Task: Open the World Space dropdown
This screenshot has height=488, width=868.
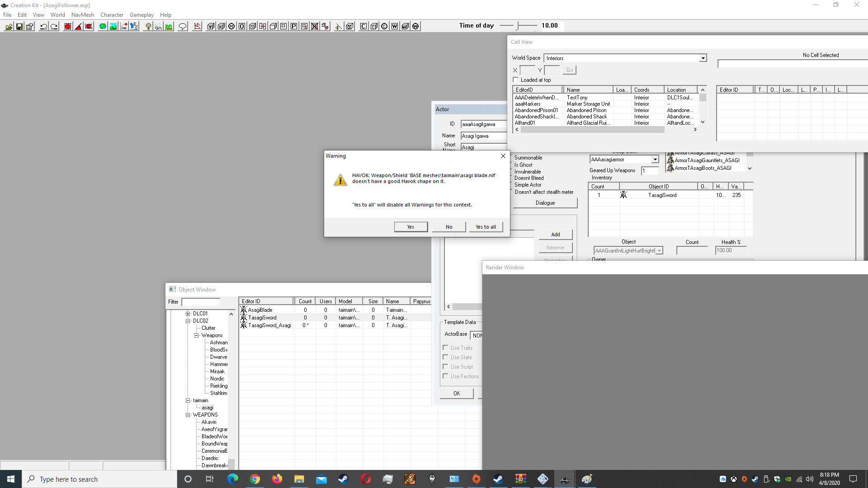Action: click(x=703, y=58)
